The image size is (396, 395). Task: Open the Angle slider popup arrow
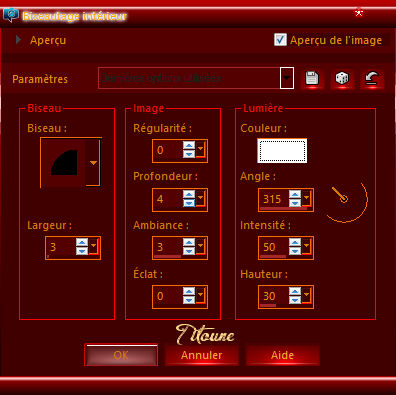[306, 199]
